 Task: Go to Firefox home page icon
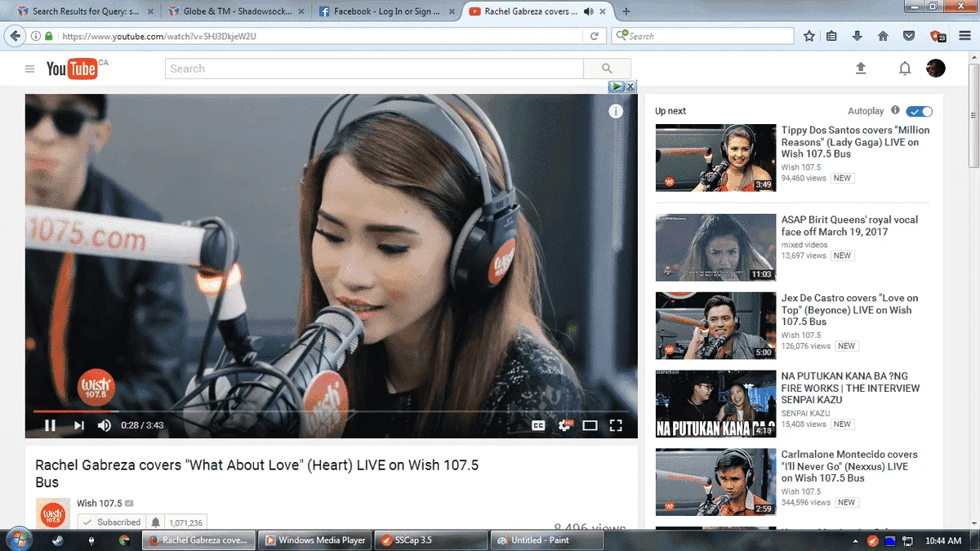tap(883, 36)
